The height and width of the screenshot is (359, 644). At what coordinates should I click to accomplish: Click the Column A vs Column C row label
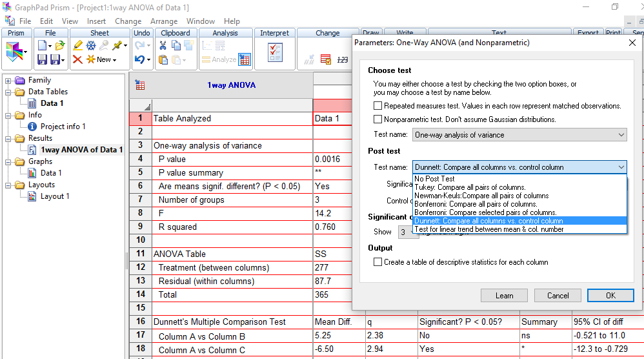tap(202, 350)
